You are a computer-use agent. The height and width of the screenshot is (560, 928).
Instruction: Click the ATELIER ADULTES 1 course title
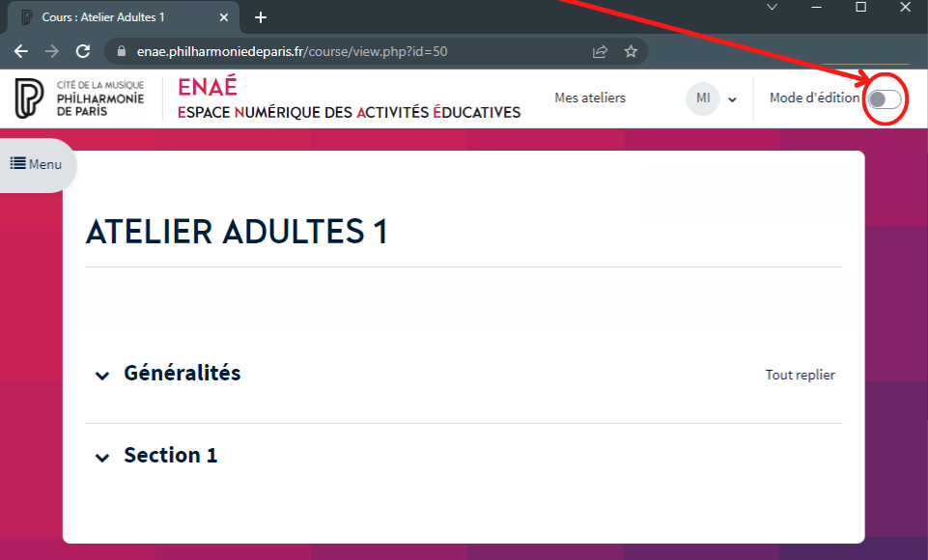(238, 232)
